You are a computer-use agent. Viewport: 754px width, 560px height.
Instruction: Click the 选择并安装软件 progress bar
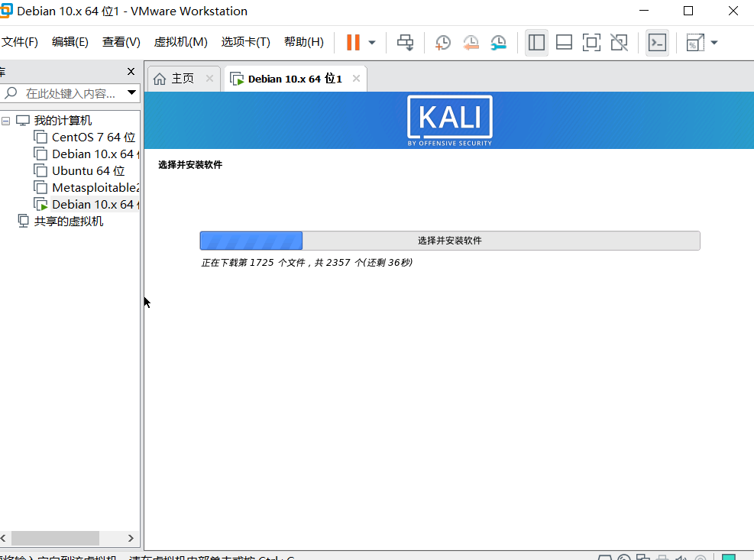450,241
